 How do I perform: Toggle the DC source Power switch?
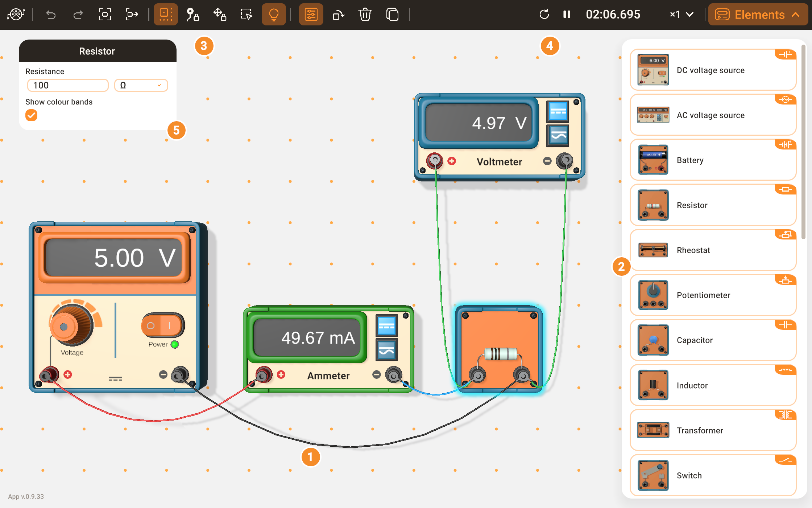click(x=163, y=325)
